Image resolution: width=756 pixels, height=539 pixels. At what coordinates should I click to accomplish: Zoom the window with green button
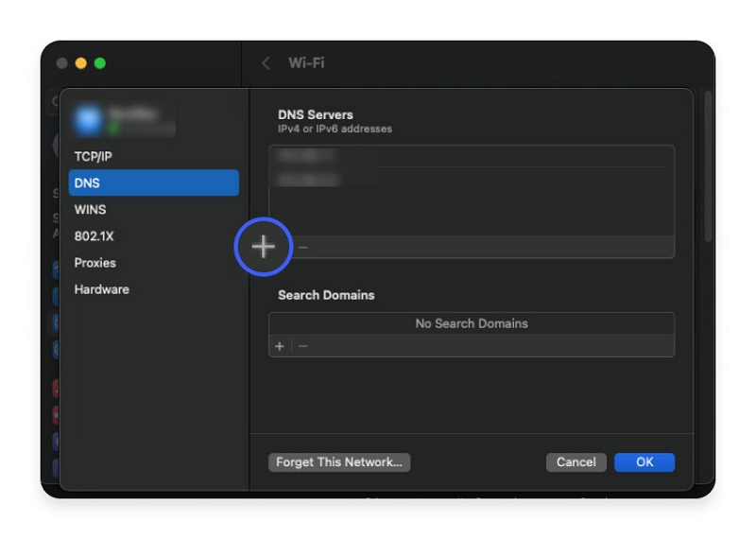100,63
